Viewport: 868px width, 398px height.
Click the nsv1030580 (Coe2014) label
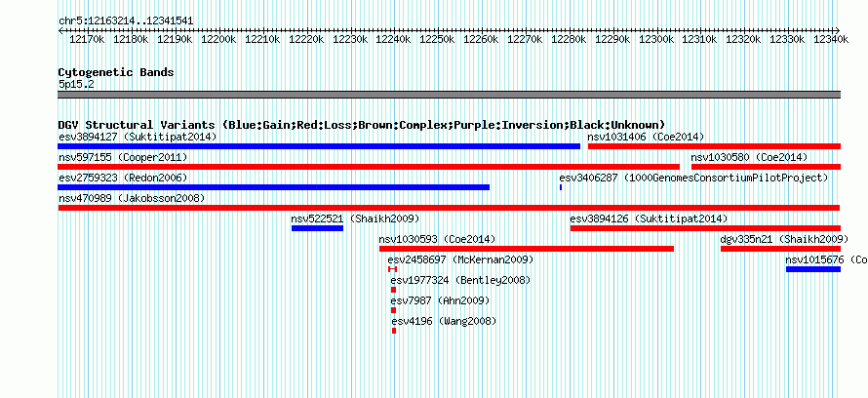click(750, 158)
